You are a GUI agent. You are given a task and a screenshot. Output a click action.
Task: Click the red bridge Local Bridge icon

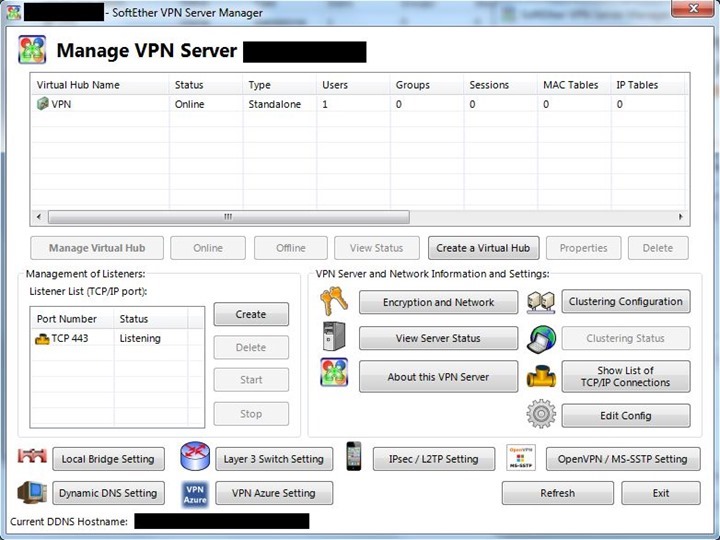(32, 456)
